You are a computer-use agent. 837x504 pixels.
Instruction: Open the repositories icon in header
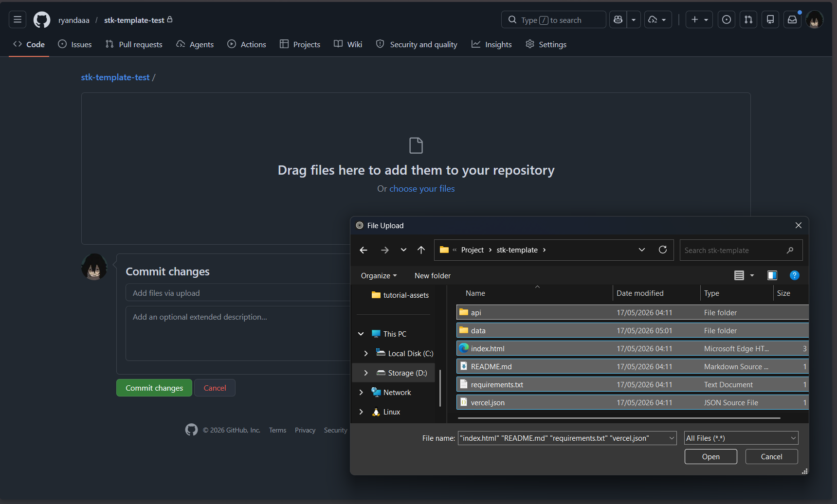[x=770, y=20]
